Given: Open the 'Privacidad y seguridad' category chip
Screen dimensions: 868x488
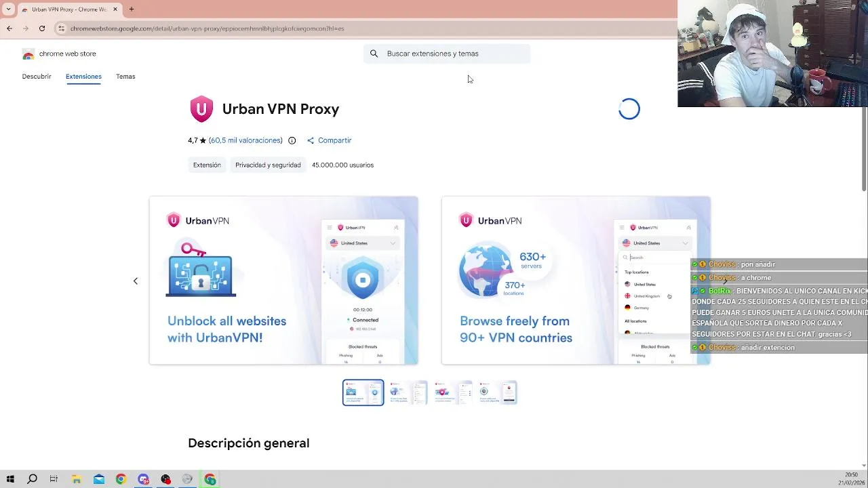Looking at the screenshot, I should (x=268, y=165).
